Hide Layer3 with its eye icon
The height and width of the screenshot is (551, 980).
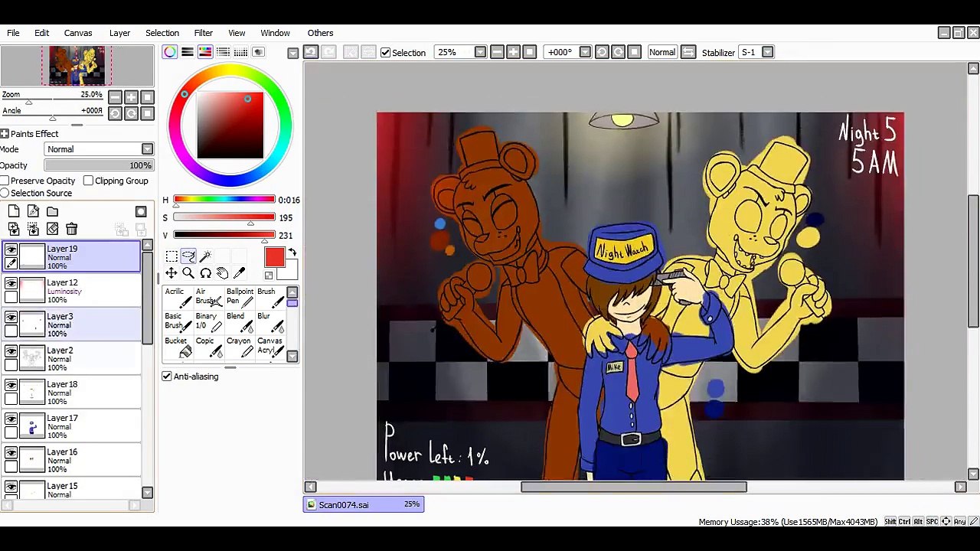point(11,318)
